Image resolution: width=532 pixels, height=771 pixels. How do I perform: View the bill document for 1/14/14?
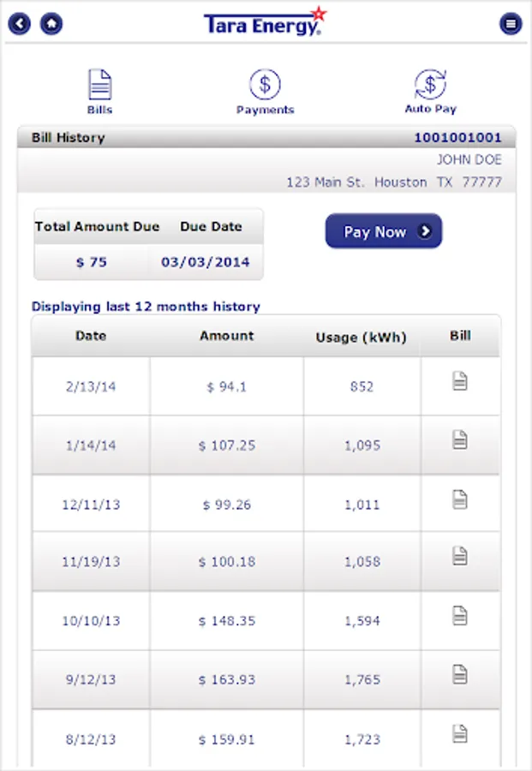460,439
